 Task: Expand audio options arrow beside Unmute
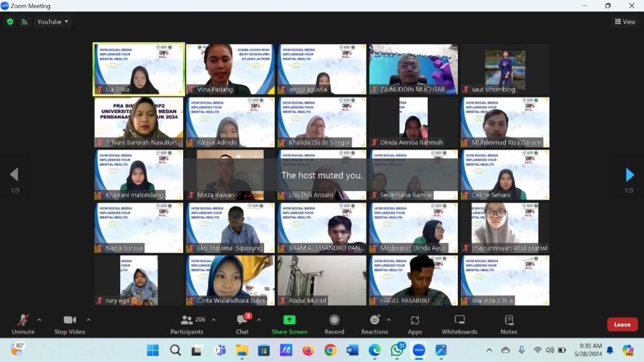pyautogui.click(x=39, y=319)
